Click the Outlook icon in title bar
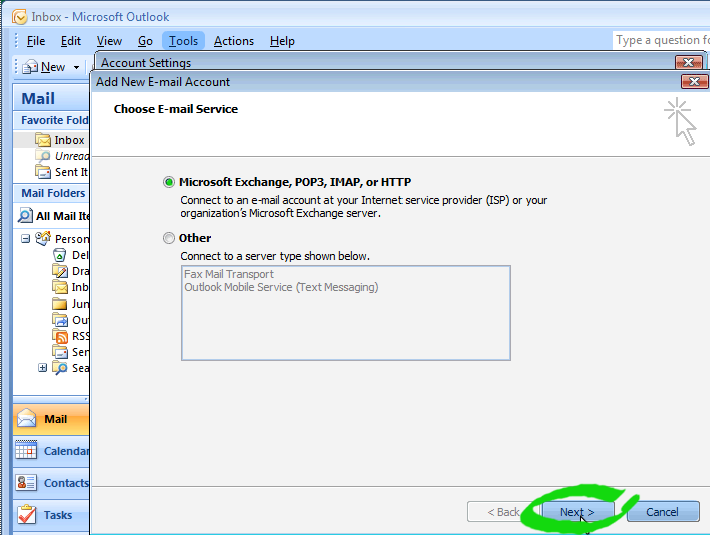The width and height of the screenshot is (710, 535). pos(19,17)
